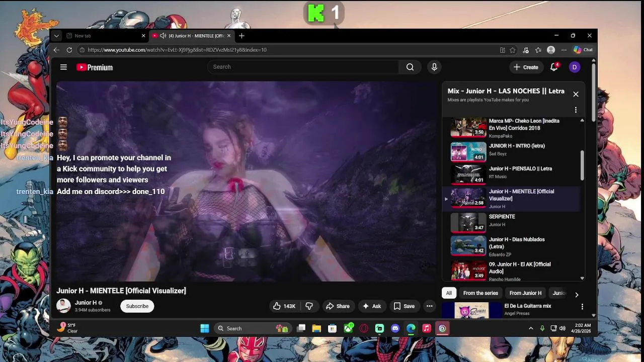Image resolution: width=644 pixels, height=362 pixels.
Task: Open site info lock icon in address bar
Action: click(x=82, y=50)
